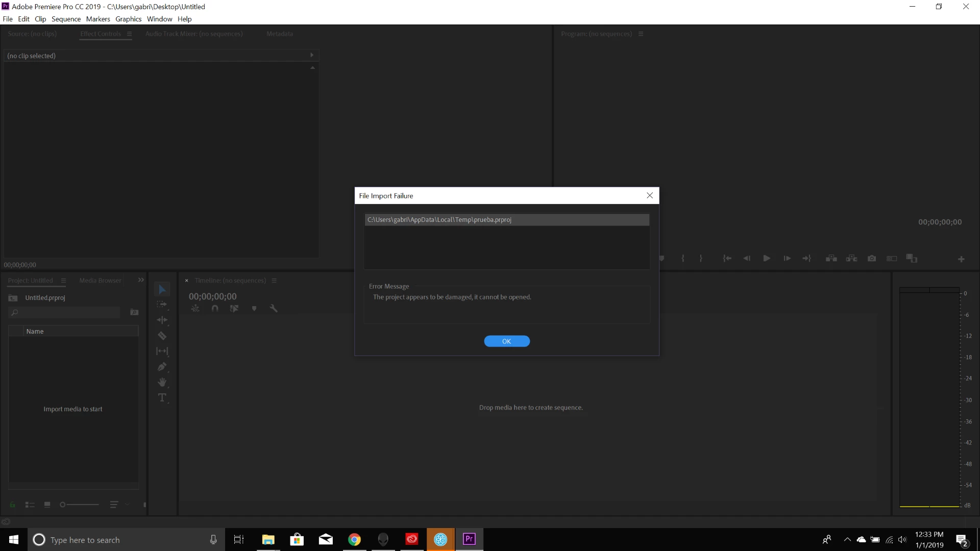
Task: Select the Hand tool
Action: (162, 382)
